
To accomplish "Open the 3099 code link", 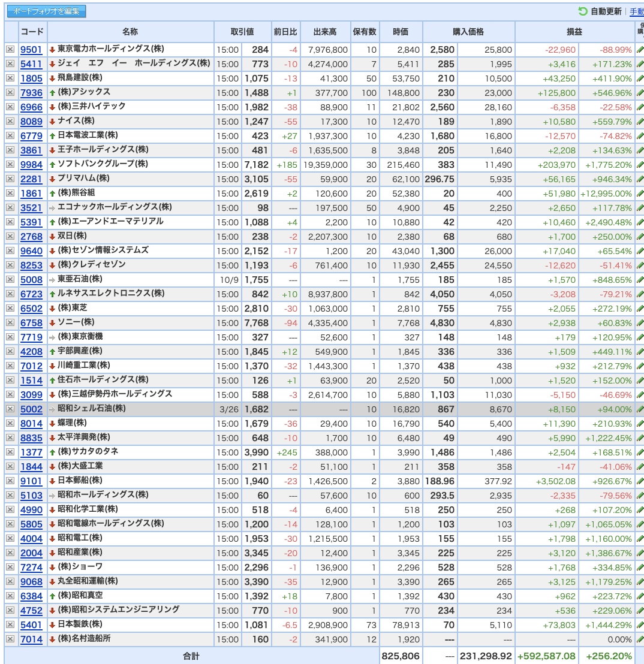I will (x=31, y=395).
